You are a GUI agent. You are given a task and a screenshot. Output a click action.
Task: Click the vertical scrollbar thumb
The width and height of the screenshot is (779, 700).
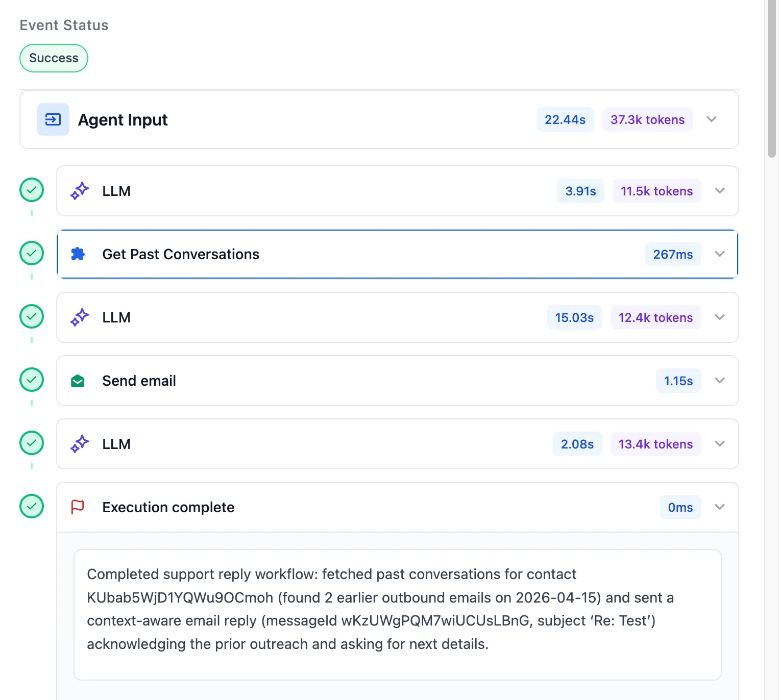(771, 77)
